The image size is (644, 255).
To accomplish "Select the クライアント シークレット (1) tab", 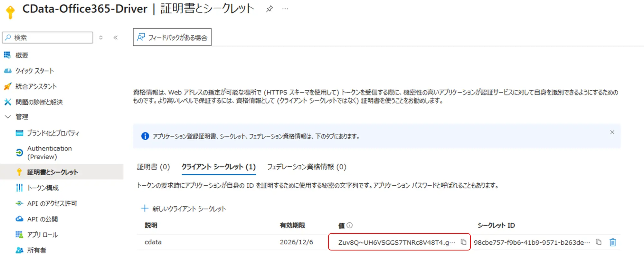I will coord(219,167).
